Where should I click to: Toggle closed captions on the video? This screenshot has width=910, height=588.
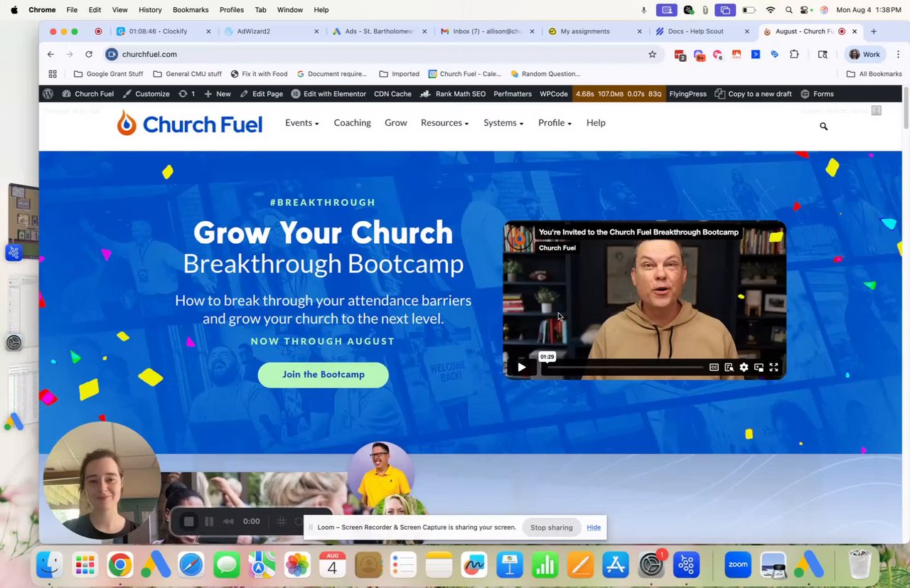(714, 368)
